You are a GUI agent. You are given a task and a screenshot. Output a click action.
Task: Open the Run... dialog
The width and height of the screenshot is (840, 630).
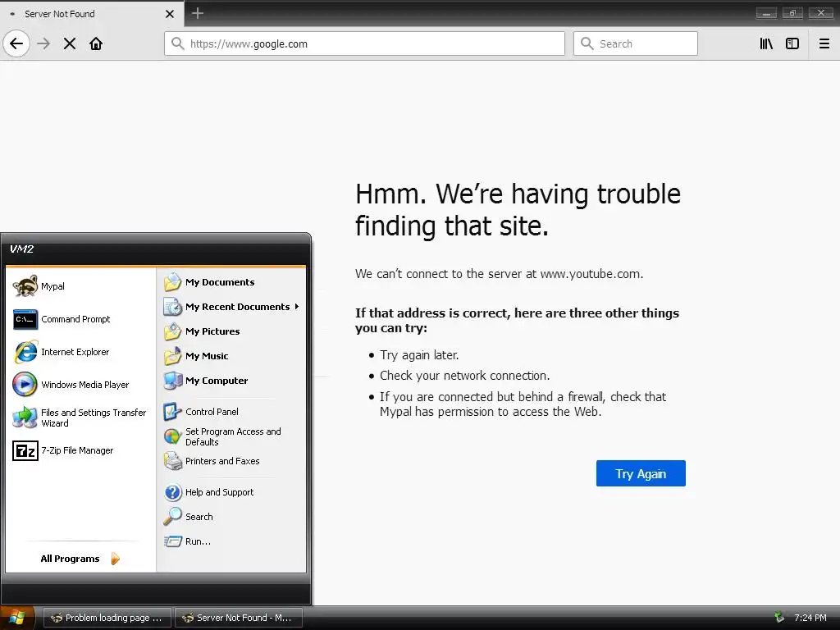tap(231, 541)
